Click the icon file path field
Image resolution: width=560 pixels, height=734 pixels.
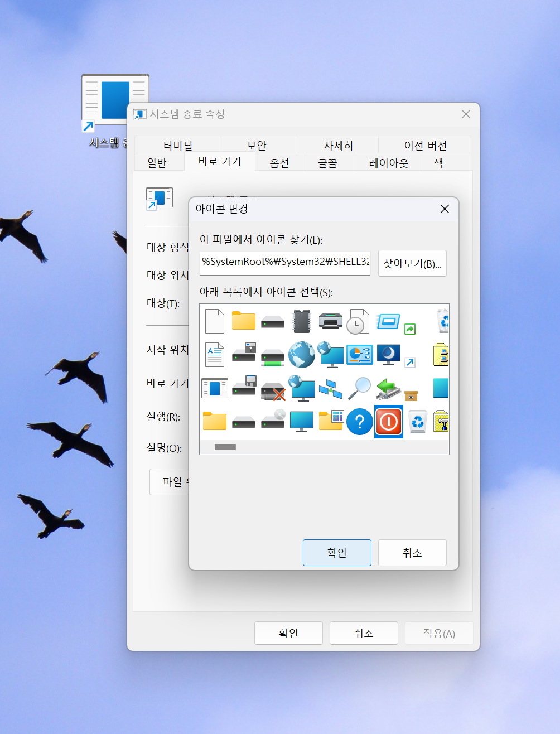pyautogui.click(x=285, y=262)
